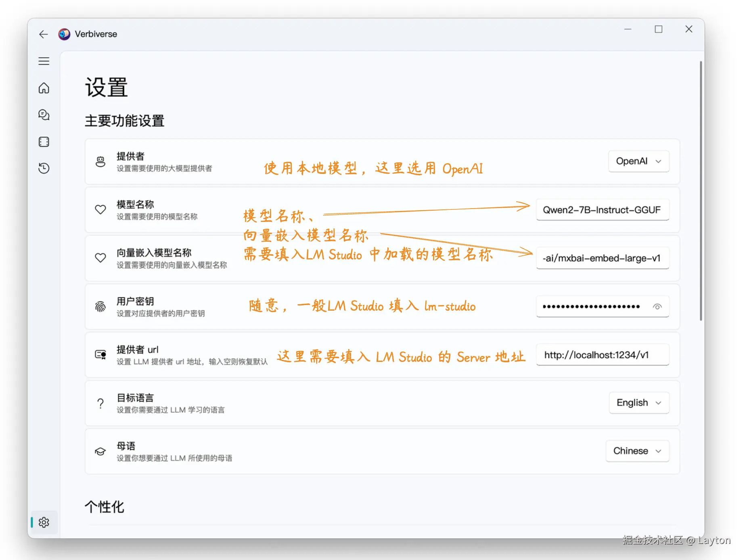The width and height of the screenshot is (745, 560).
Task: Click the 提供者 url setting label
Action: pyautogui.click(x=138, y=349)
